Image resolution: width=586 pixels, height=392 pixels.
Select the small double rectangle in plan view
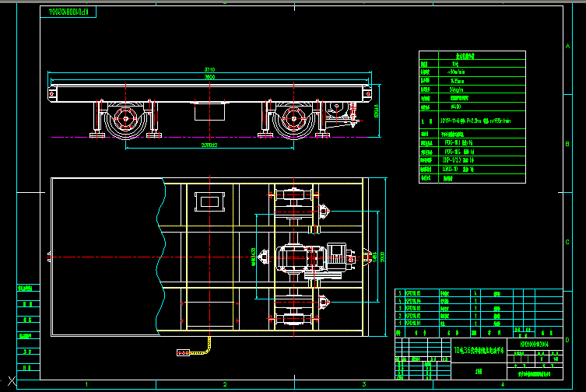[x=209, y=202]
